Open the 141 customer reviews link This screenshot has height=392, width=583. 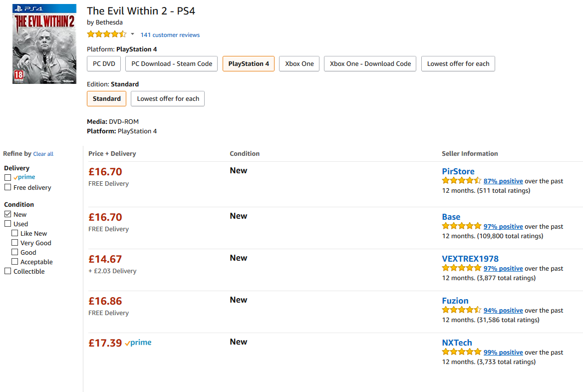170,35
